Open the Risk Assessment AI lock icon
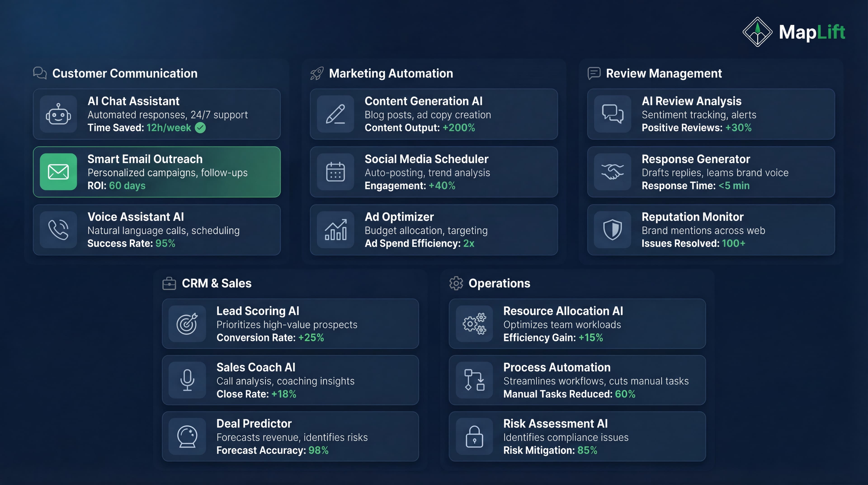Screen dimensions: 868x485 474,436
